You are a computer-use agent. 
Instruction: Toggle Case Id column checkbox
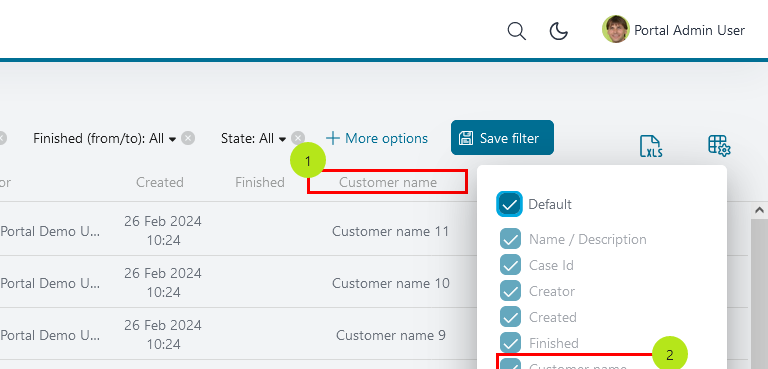click(x=510, y=265)
